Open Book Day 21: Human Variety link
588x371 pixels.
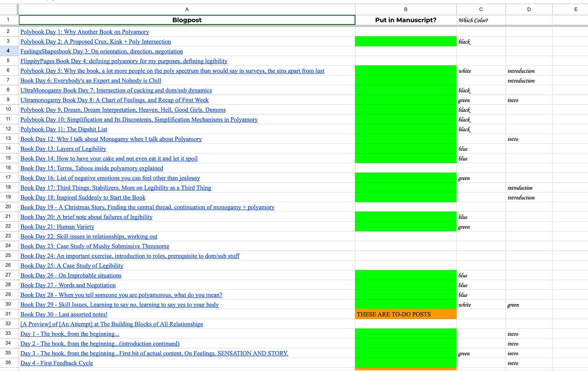[x=57, y=226]
